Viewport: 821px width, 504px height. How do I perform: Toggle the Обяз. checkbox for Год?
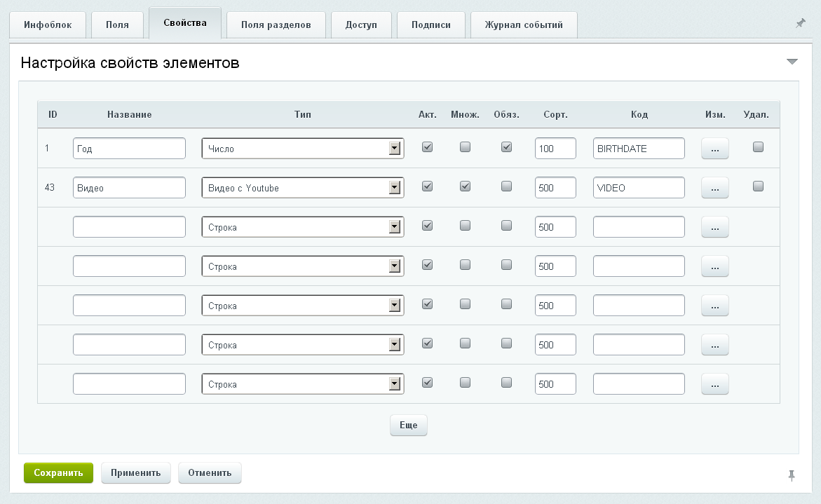(x=507, y=147)
